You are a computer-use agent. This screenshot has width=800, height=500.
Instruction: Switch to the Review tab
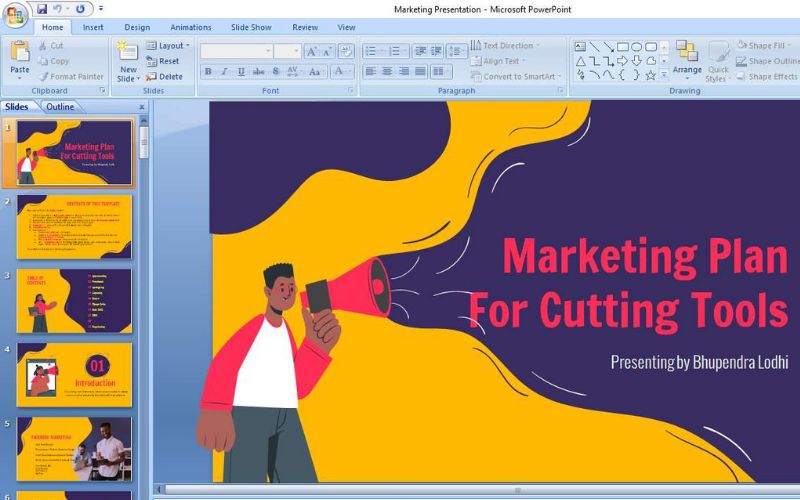point(305,28)
